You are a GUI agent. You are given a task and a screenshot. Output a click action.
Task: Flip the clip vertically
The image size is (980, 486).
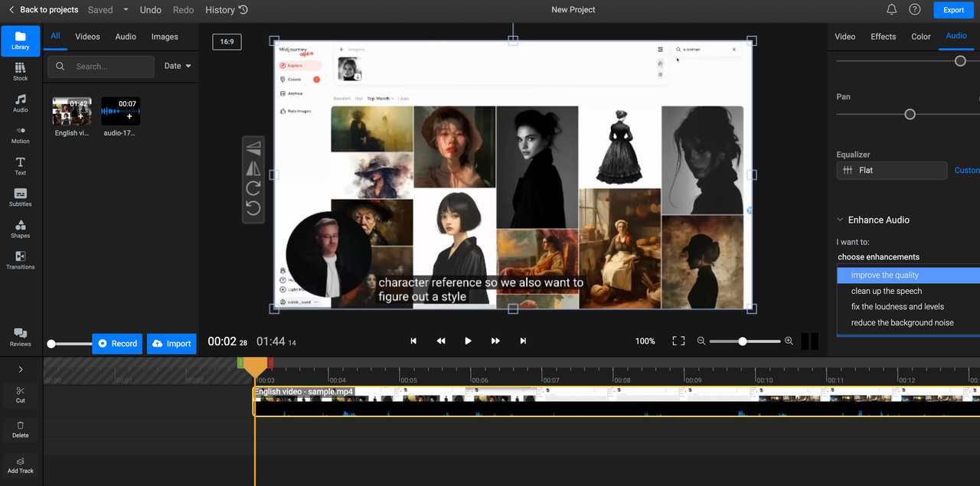(x=253, y=149)
